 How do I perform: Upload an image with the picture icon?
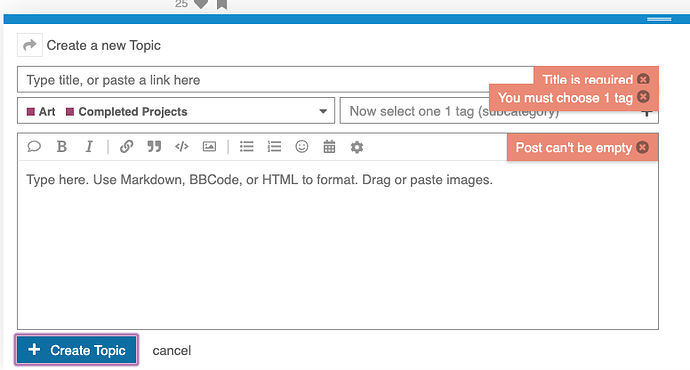point(209,147)
